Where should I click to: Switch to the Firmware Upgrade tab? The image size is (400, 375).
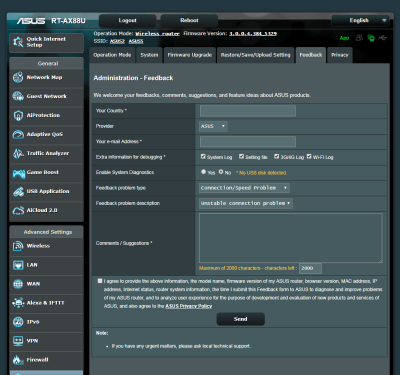click(190, 55)
